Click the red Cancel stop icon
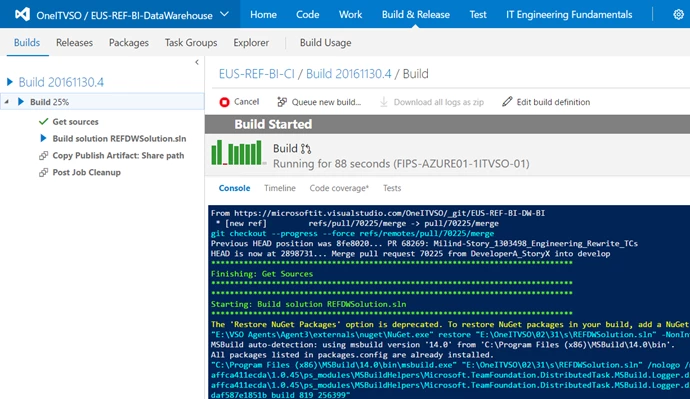The image size is (690, 399). point(224,102)
